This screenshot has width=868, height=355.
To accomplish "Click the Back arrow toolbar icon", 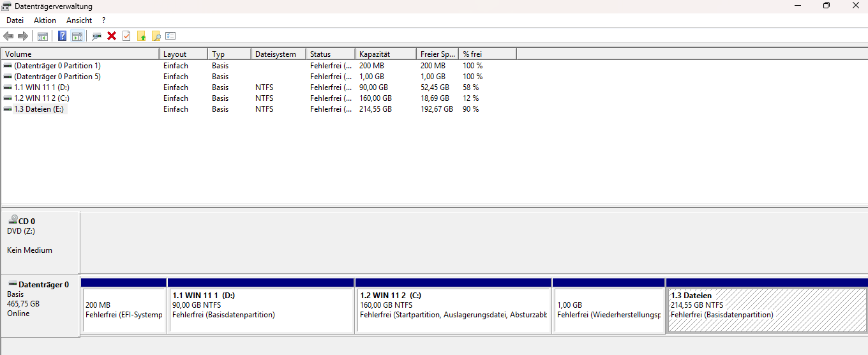I will tap(8, 36).
